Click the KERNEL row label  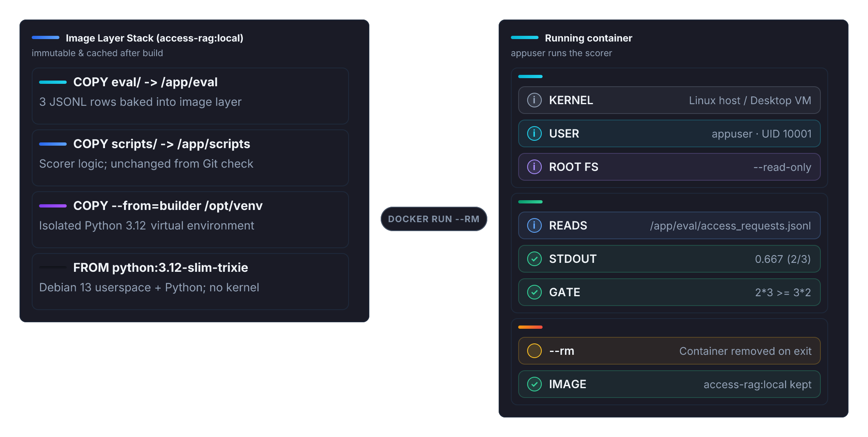click(x=571, y=100)
